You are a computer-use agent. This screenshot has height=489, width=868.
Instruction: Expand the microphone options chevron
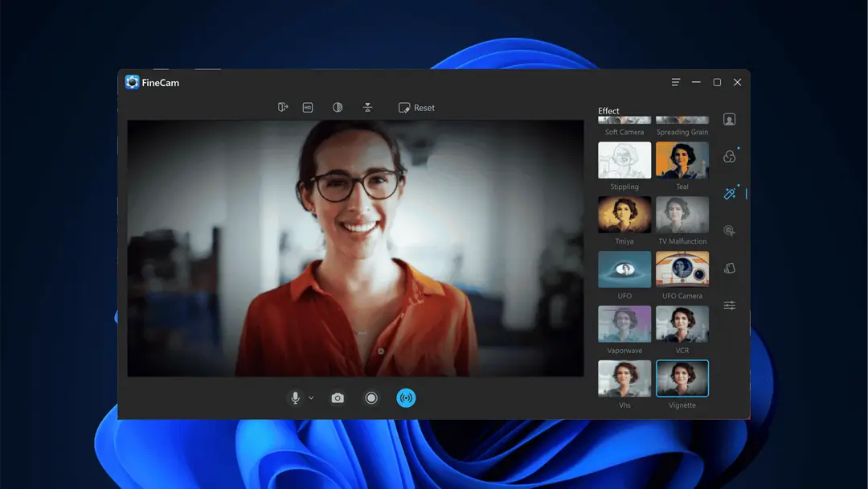coord(311,397)
